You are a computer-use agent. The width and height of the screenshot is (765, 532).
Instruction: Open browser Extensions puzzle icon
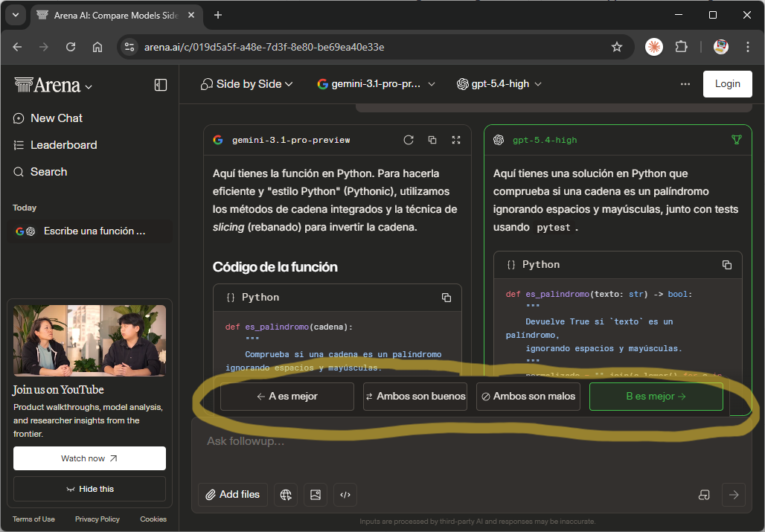(x=681, y=47)
